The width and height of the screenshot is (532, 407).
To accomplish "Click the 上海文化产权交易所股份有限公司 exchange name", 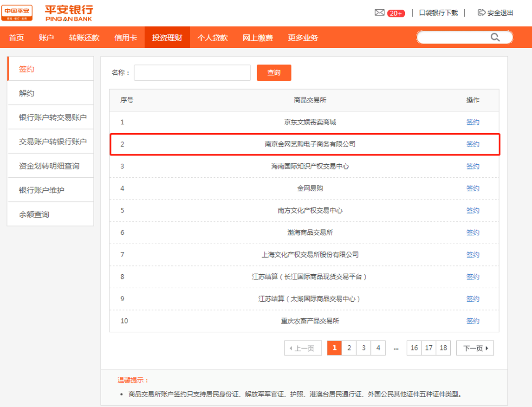I will tap(310, 254).
